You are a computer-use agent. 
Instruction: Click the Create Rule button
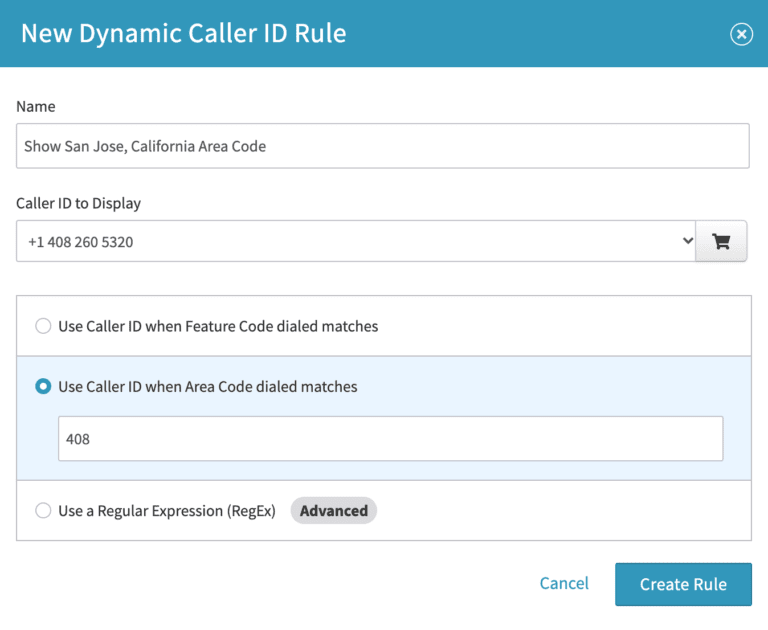pos(683,584)
